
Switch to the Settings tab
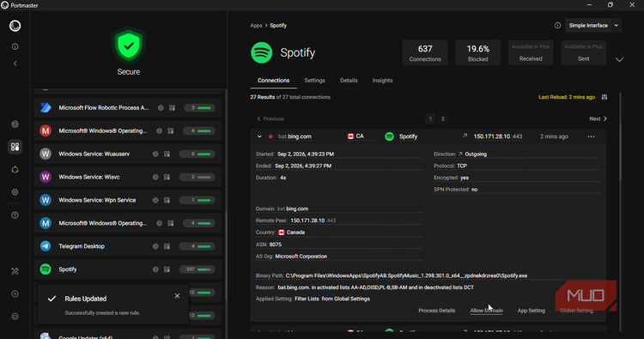coord(314,81)
